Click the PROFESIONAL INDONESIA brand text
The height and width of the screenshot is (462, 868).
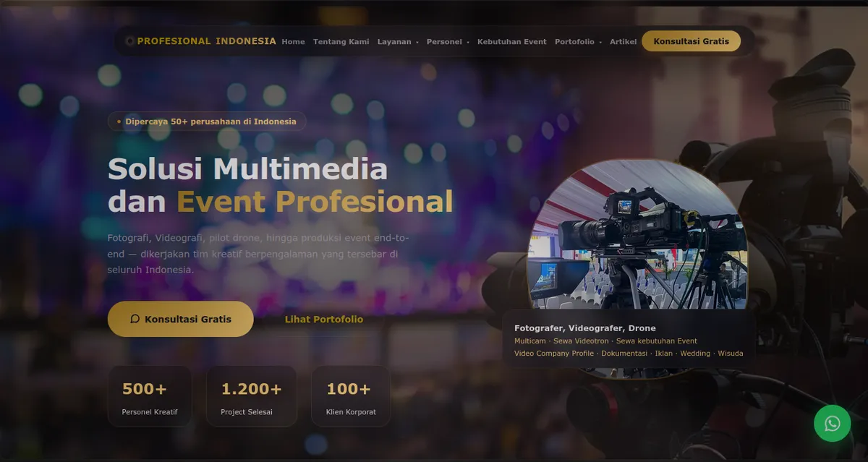(206, 41)
